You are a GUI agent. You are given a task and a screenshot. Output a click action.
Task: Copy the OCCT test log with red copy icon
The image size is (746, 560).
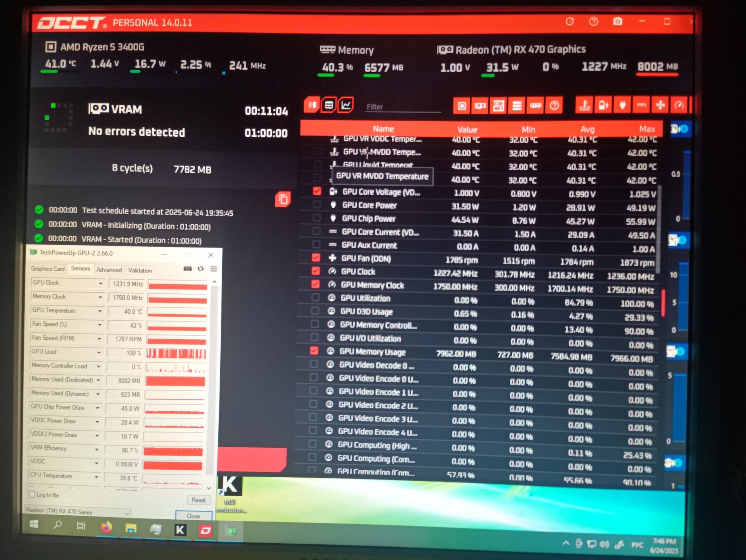pyautogui.click(x=283, y=199)
